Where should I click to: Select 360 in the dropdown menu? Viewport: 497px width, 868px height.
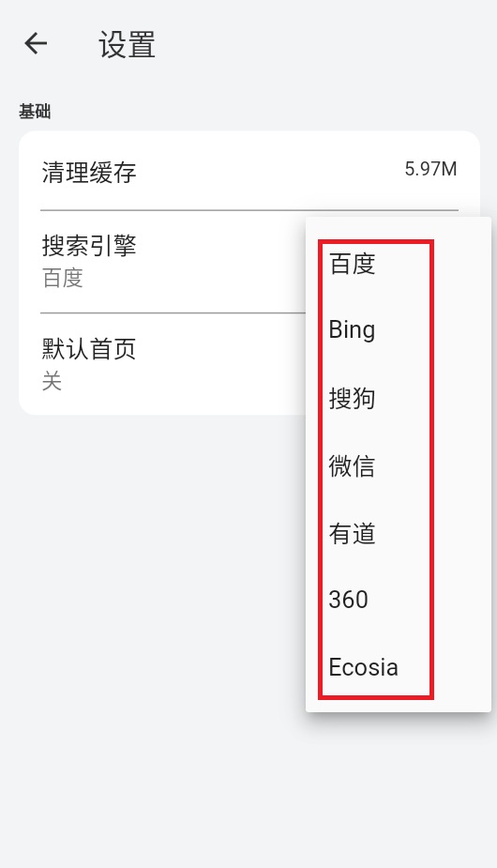point(348,600)
